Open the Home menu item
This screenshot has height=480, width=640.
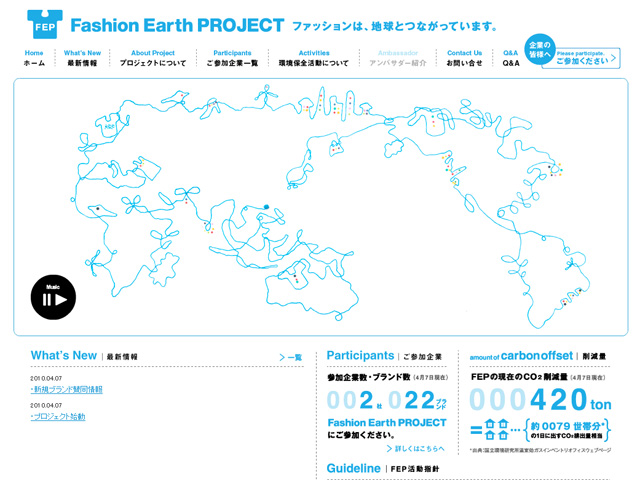coord(34,58)
